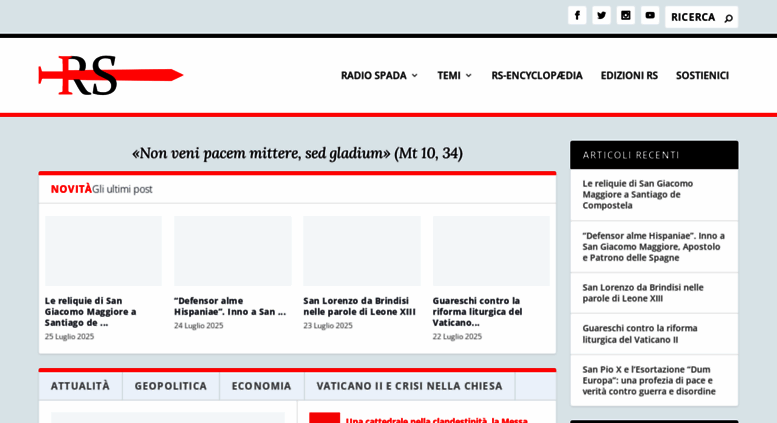Open the Facebook social icon
Viewport: 777px width, 423px height.
pyautogui.click(x=577, y=15)
